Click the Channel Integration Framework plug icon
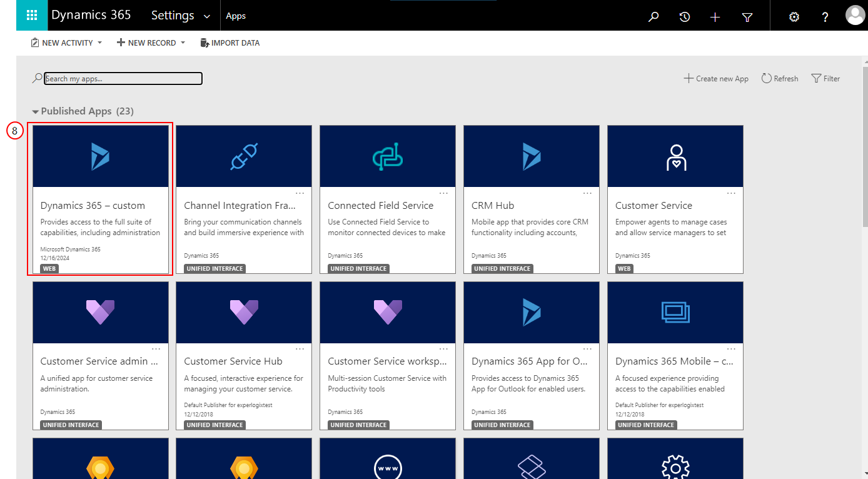Screen dimensions: 868x479 point(244,156)
